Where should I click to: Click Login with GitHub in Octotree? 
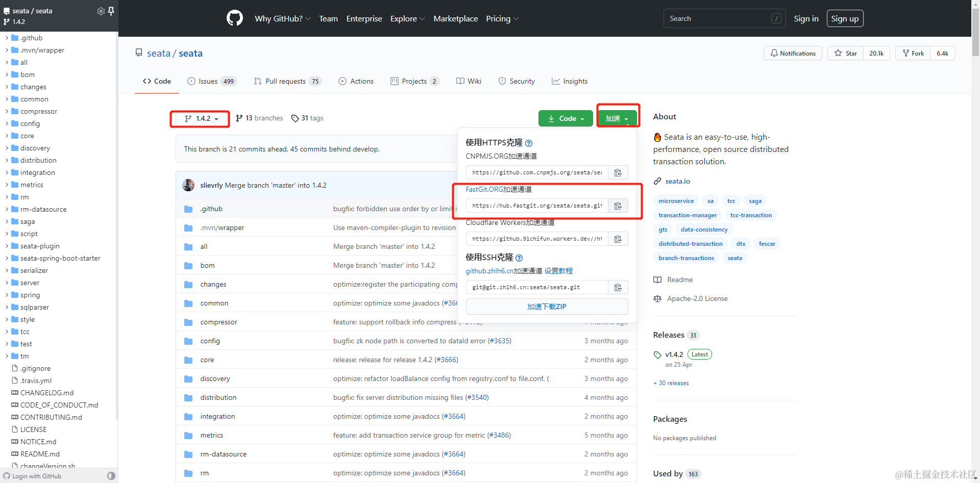pos(32,476)
